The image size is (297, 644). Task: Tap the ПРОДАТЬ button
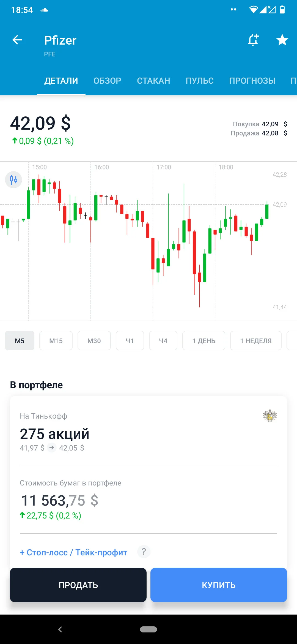[78, 585]
